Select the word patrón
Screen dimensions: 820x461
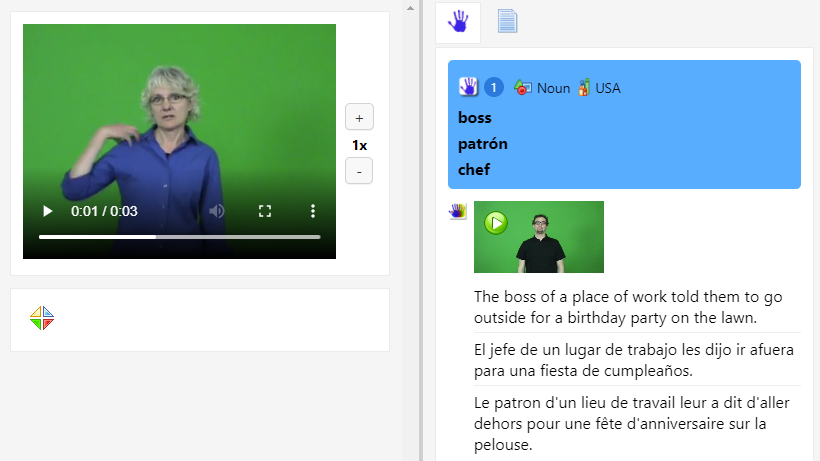coord(483,144)
